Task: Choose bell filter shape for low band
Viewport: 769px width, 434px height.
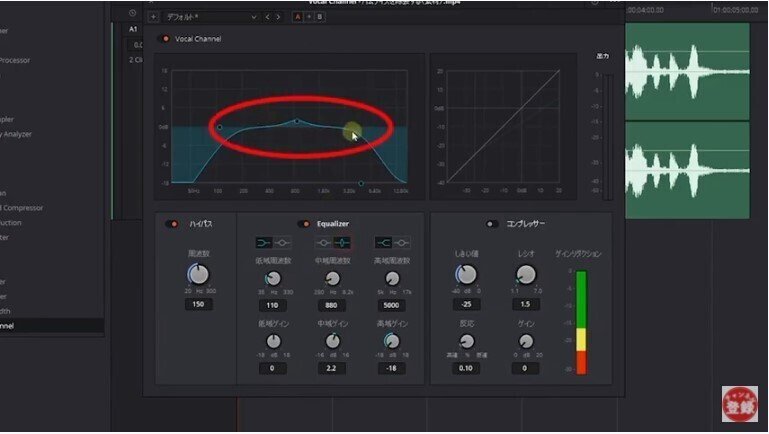Action: pyautogui.click(x=282, y=243)
